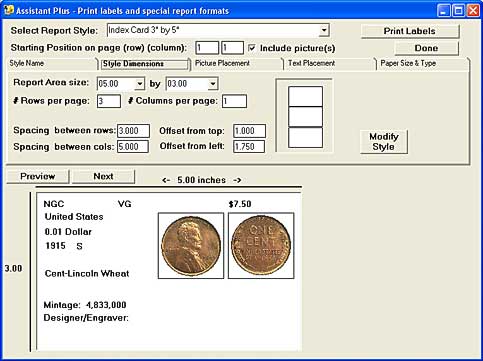Click the '1915 S' date text
This screenshot has height=361, width=483.
pos(64,246)
